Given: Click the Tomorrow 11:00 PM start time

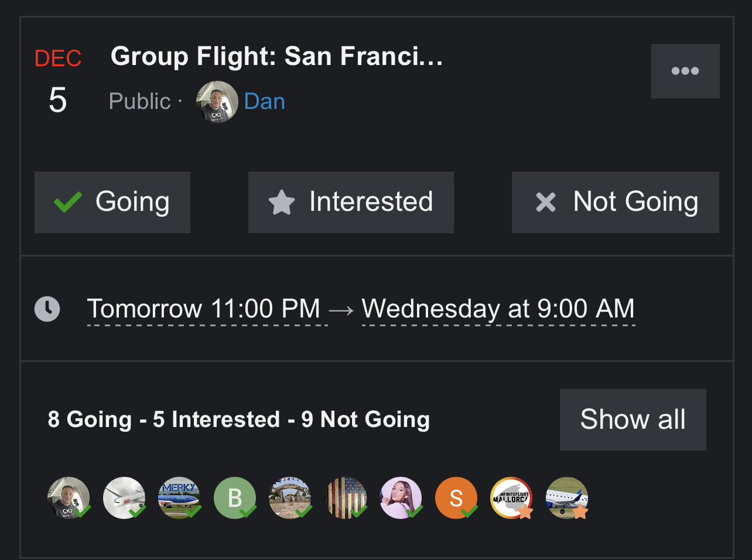Looking at the screenshot, I should tap(204, 309).
